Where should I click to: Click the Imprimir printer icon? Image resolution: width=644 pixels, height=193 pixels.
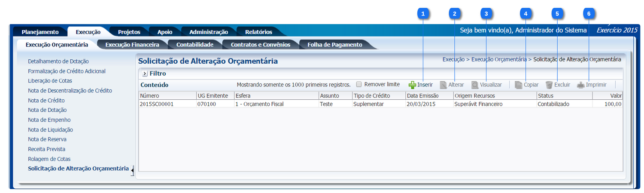(580, 85)
